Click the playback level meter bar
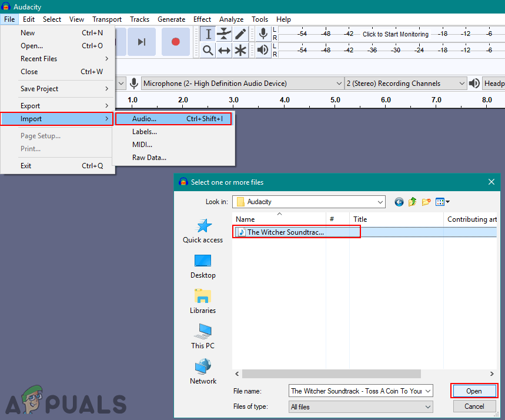The height and width of the screenshot is (420, 505). coord(392,50)
